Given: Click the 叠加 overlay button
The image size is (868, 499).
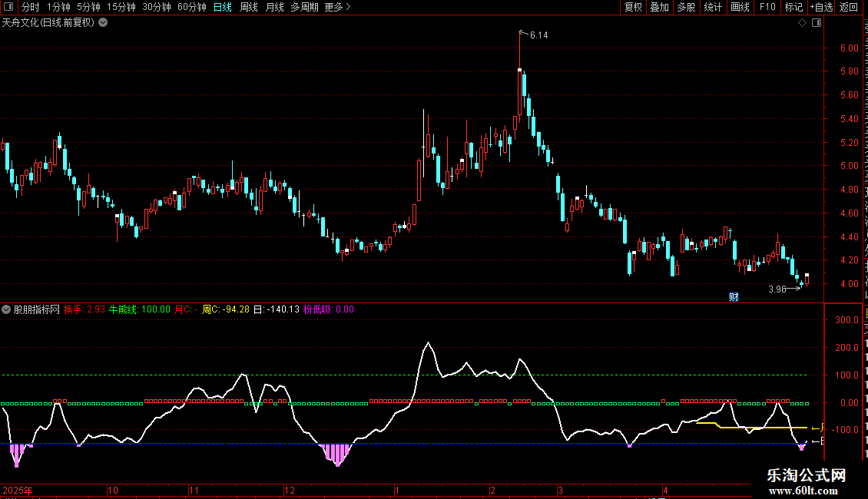Looking at the screenshot, I should point(660,7).
